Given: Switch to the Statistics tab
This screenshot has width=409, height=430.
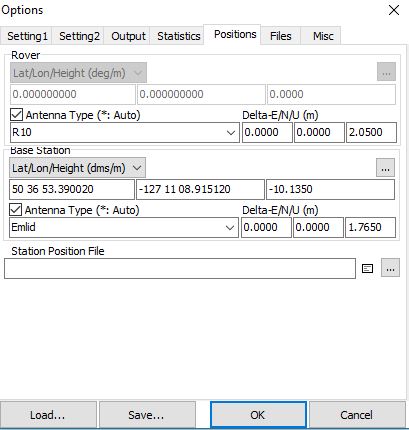Looking at the screenshot, I should tap(179, 36).
